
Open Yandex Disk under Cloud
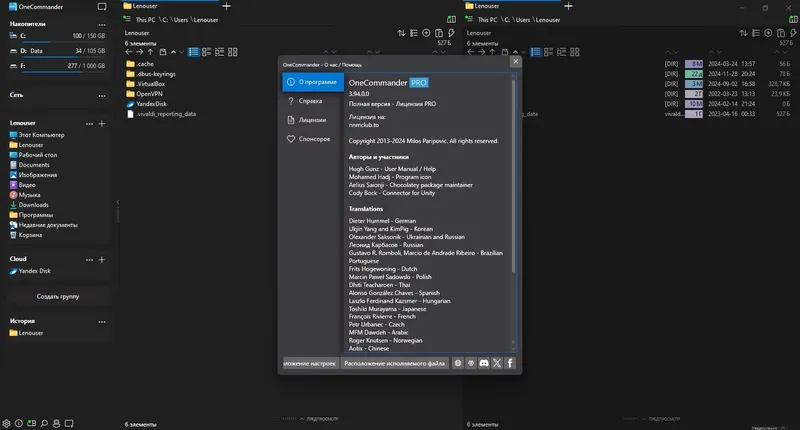click(x=30, y=271)
